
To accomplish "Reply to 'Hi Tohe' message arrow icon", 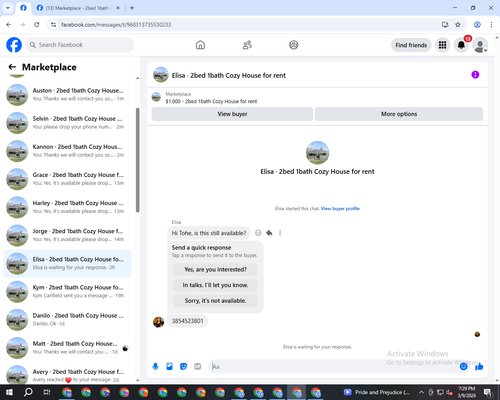I will coord(269,233).
